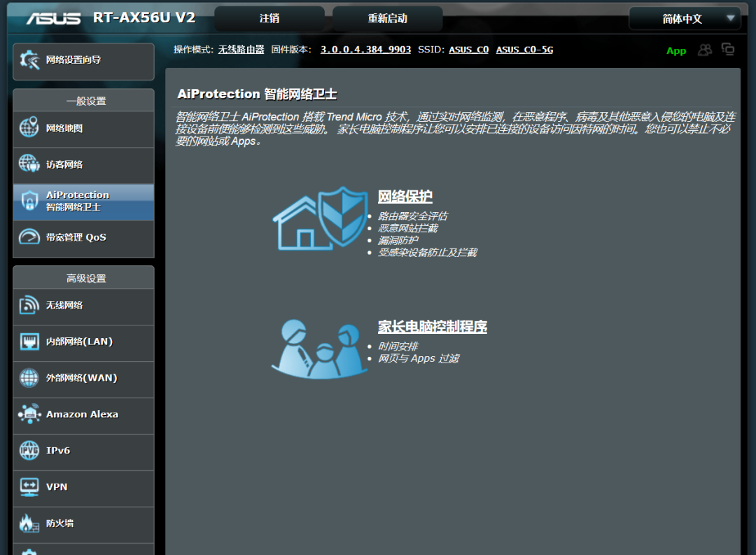Screen dimensions: 756x555
Task: Select Amazon Alexa menu label
Action: [82, 414]
